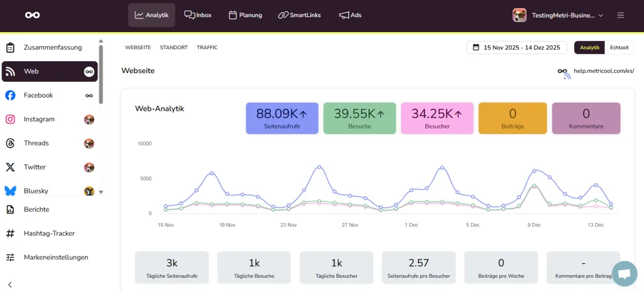
Task: Open Markeneinstellungen settings in sidebar
Action: [x=55, y=257]
